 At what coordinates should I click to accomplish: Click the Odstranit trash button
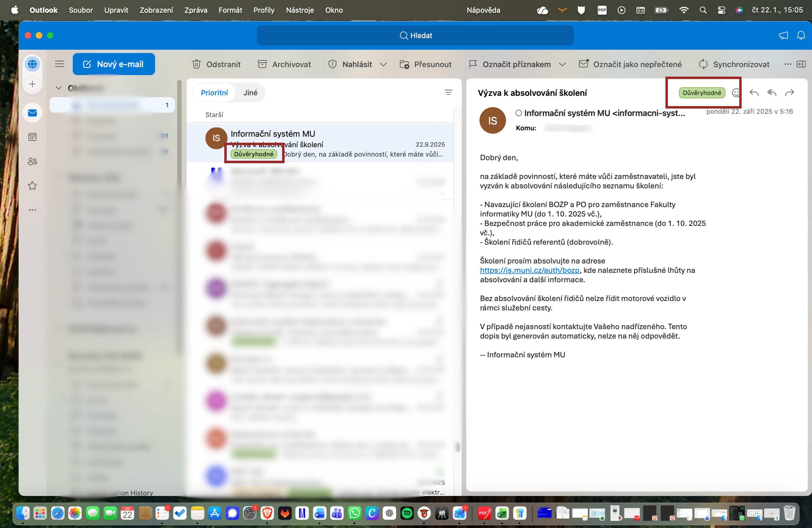click(216, 64)
